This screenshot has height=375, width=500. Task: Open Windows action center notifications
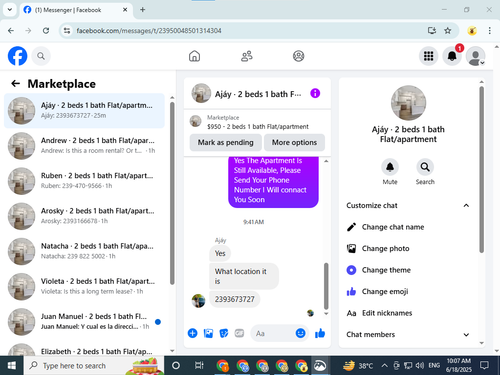tap(484, 366)
